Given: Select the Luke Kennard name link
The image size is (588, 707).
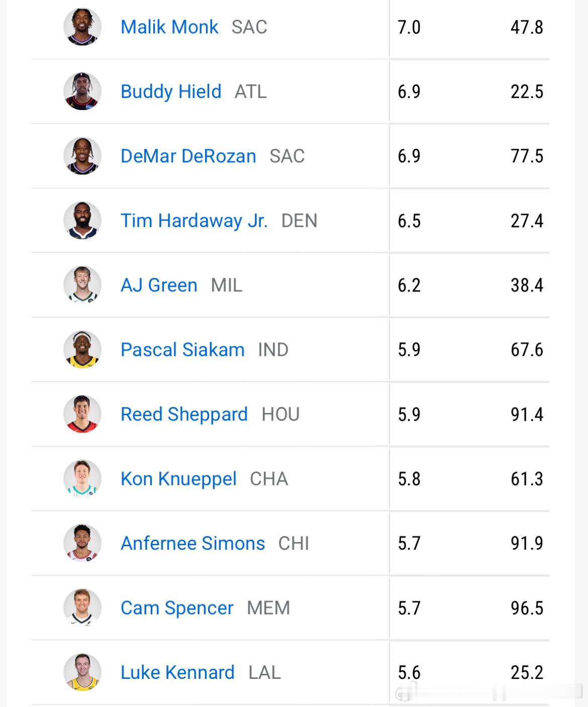Looking at the screenshot, I should pos(177,672).
